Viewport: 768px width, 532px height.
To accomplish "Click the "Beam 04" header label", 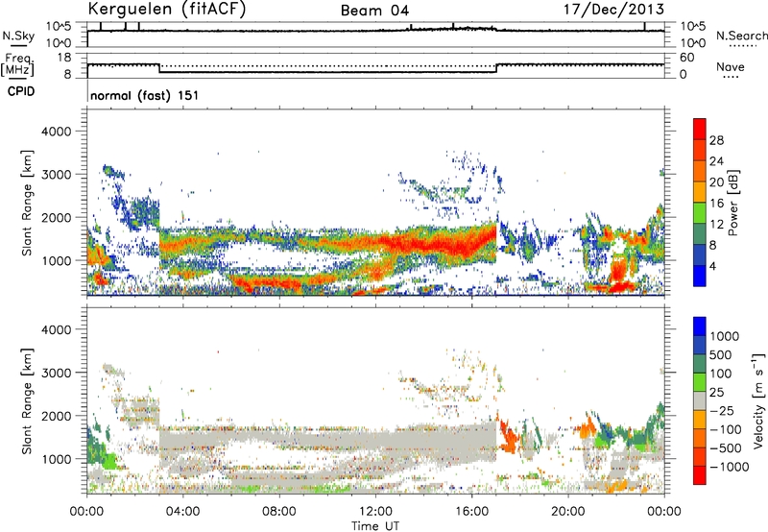I will coord(374,11).
